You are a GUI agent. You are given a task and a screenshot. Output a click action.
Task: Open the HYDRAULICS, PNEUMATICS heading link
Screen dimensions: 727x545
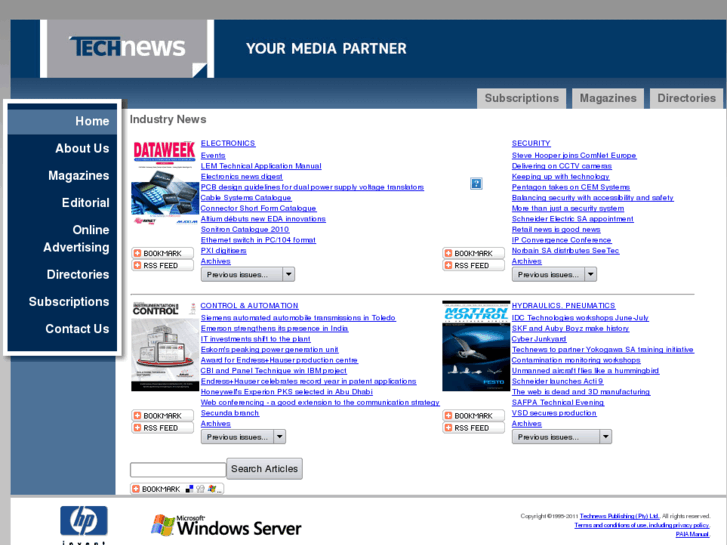[563, 306]
